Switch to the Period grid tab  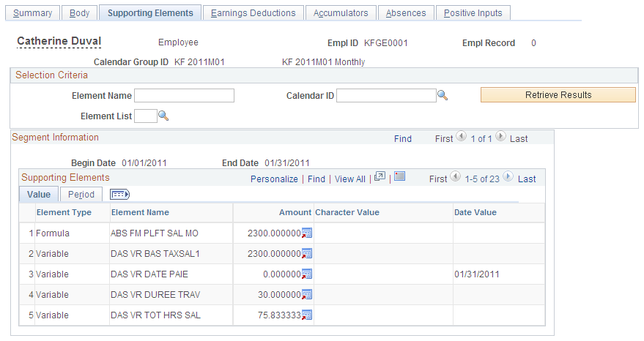[81, 194]
